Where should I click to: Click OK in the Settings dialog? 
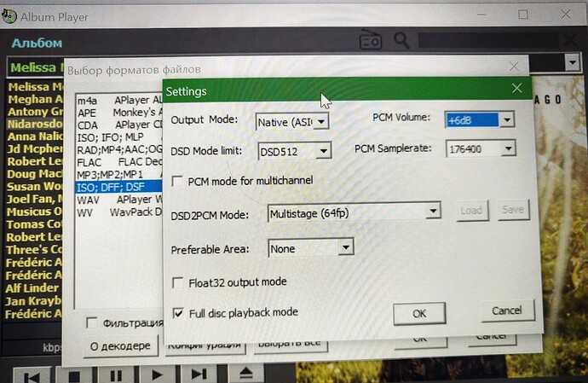(418, 313)
